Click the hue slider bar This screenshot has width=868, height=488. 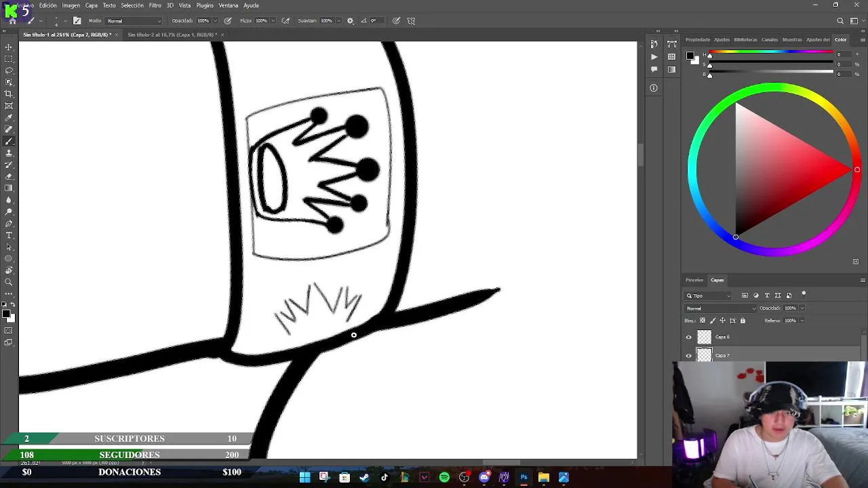(772, 52)
